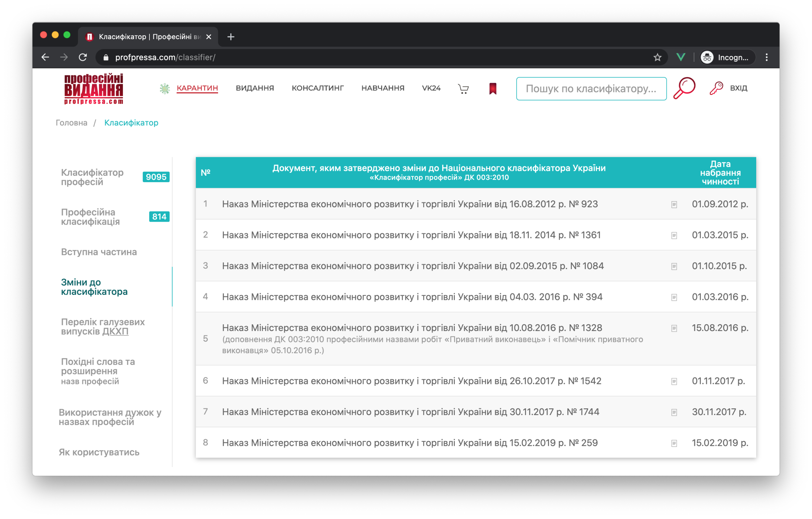Click the shopping cart icon
812x519 pixels.
463,89
